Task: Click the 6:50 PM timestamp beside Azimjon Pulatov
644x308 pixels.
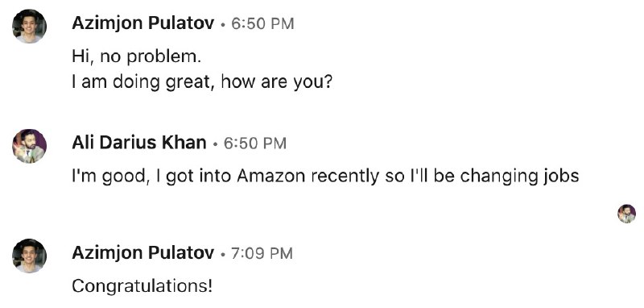Action: (x=262, y=24)
